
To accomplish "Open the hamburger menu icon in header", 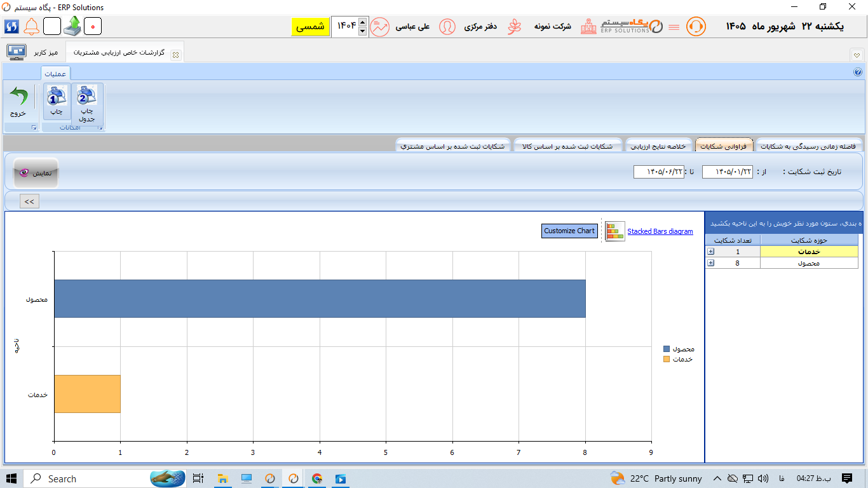I will 674,27.
